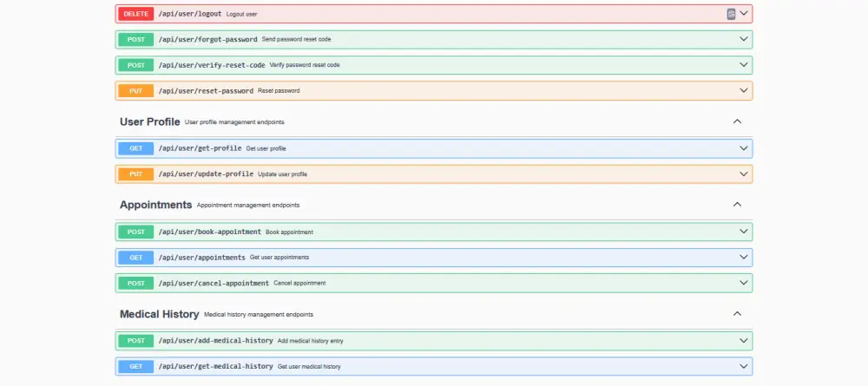Click the Appointments section heading

point(155,205)
